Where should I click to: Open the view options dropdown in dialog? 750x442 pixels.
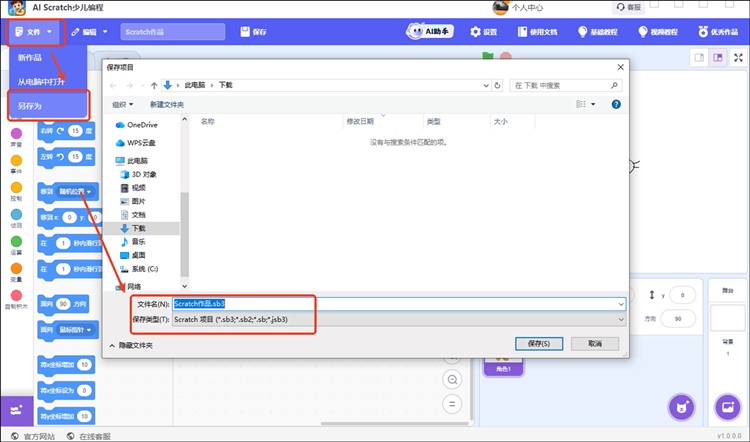593,104
